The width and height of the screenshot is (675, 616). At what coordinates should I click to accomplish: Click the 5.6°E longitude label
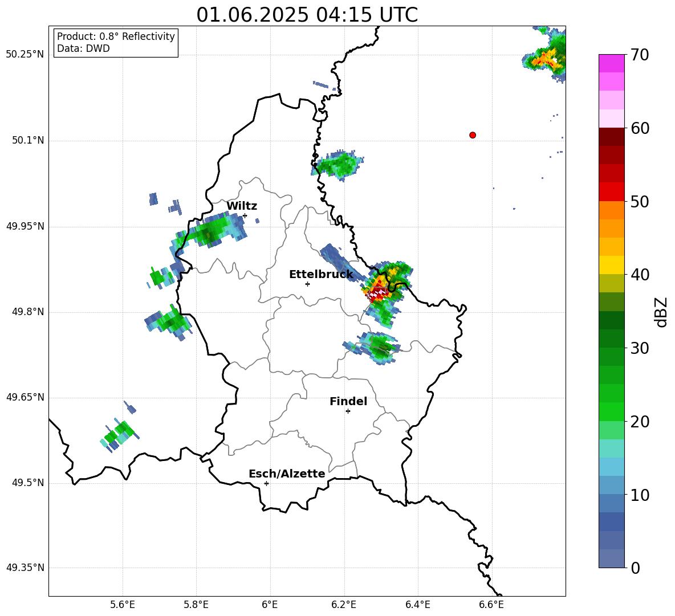(123, 605)
